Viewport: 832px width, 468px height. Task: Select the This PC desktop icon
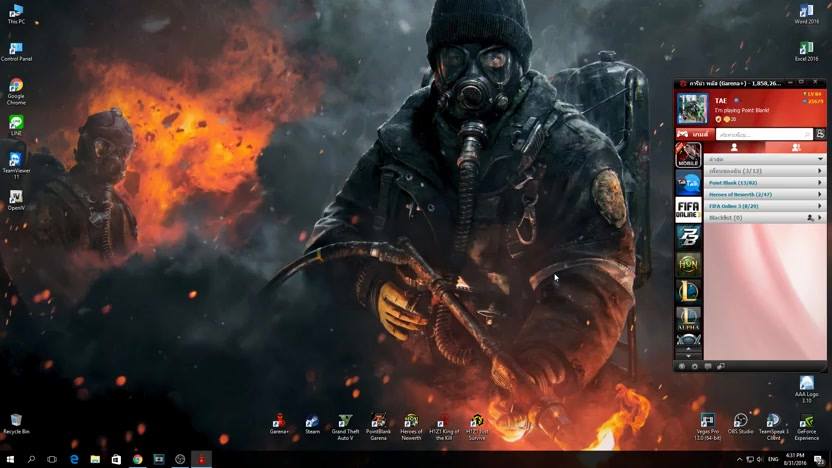tap(16, 14)
